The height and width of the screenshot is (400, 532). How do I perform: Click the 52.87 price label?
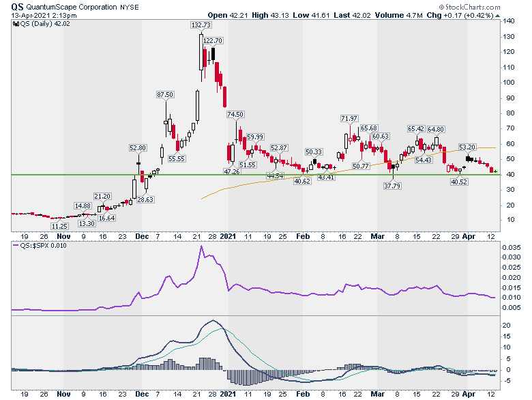click(x=278, y=147)
